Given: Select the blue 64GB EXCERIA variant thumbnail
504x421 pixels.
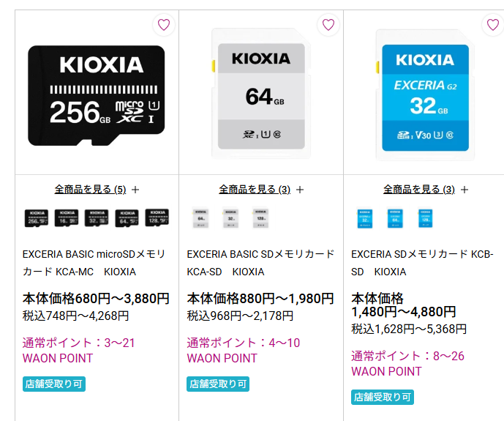Looking at the screenshot, I should tap(396, 217).
